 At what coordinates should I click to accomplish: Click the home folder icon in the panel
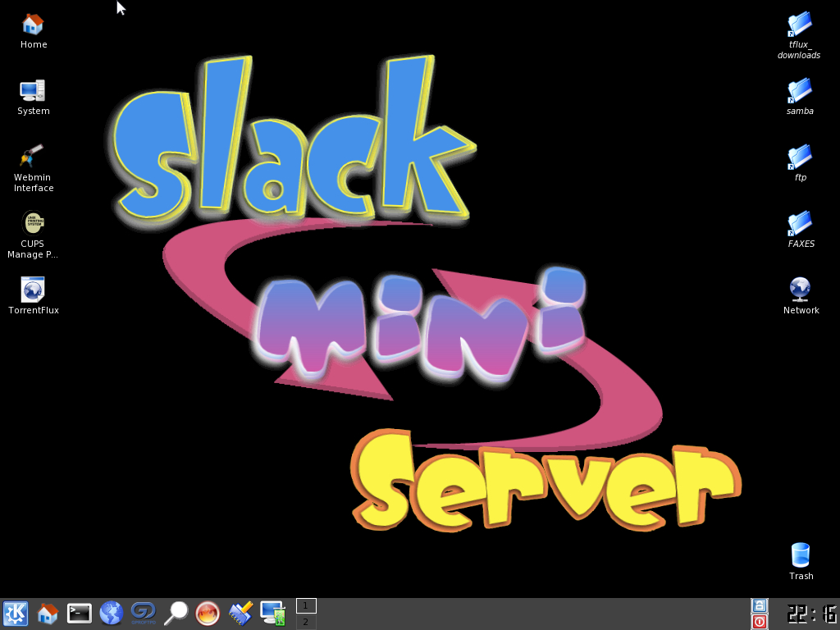(48, 613)
